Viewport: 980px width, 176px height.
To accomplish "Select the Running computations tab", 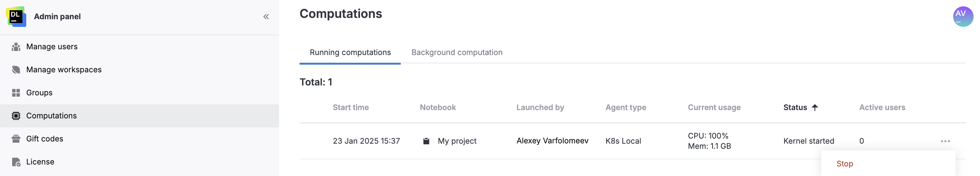I will [350, 52].
